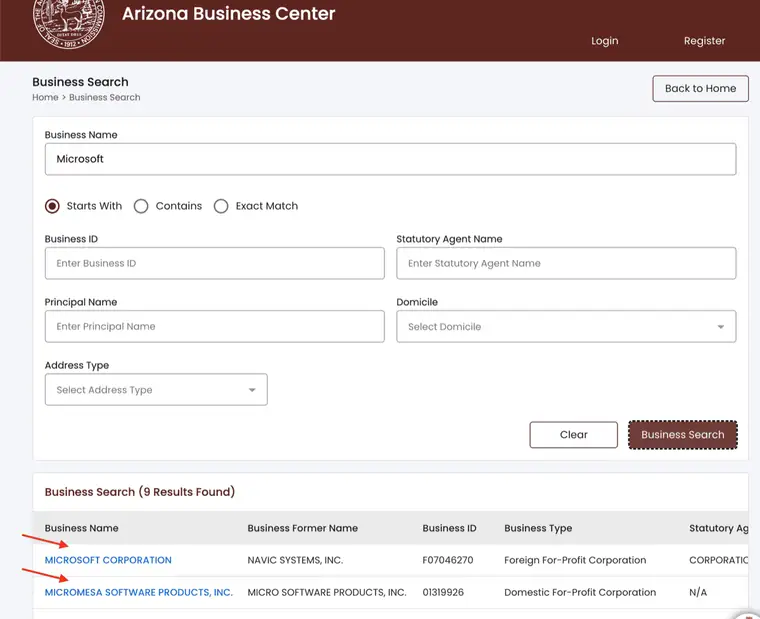Click the Domestic For-Profit Corporation cell
This screenshot has width=760, height=619.
(580, 592)
